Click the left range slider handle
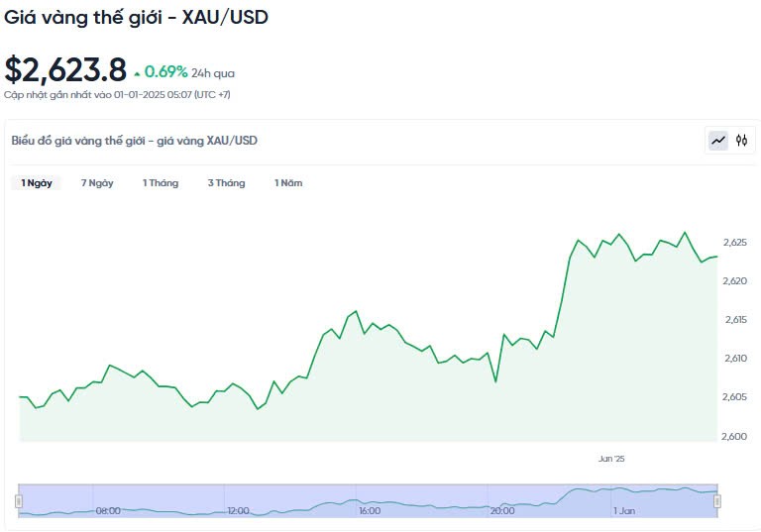Viewport: 761px width, 532px height. [x=19, y=501]
